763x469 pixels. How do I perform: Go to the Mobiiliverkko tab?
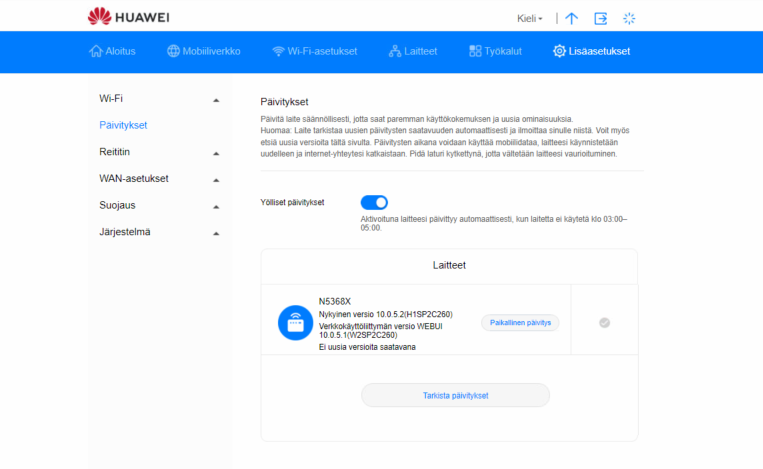203,51
